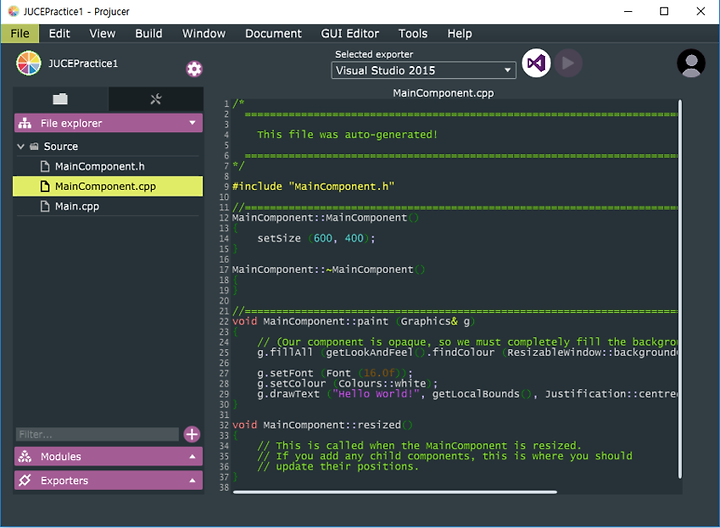The width and height of the screenshot is (720, 528).
Task: Click the Filter text field
Action: [x=97, y=434]
